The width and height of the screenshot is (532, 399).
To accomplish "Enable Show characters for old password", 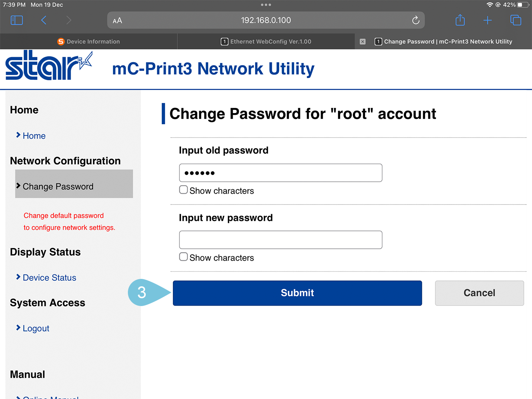I will pyautogui.click(x=184, y=190).
